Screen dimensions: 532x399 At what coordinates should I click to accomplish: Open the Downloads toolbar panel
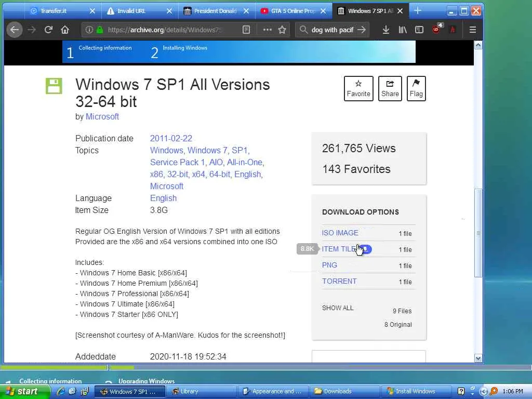tap(386, 30)
